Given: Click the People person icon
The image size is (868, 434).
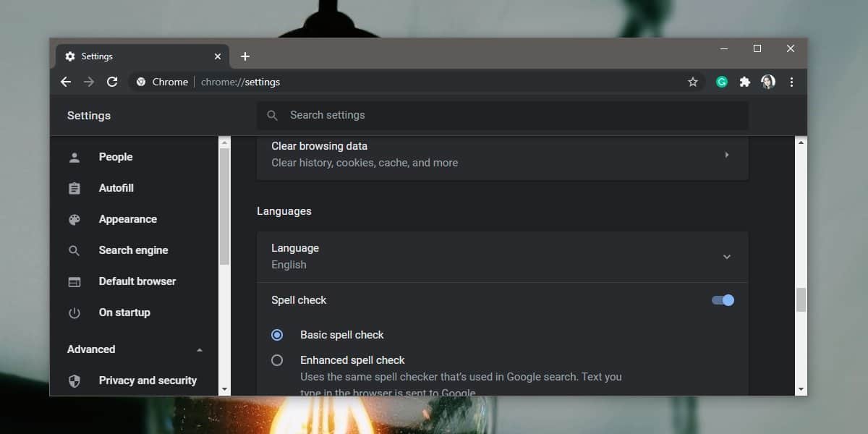Looking at the screenshot, I should tap(75, 157).
